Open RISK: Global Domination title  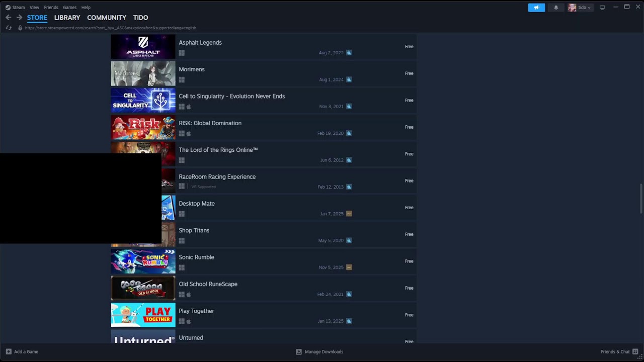210,123
